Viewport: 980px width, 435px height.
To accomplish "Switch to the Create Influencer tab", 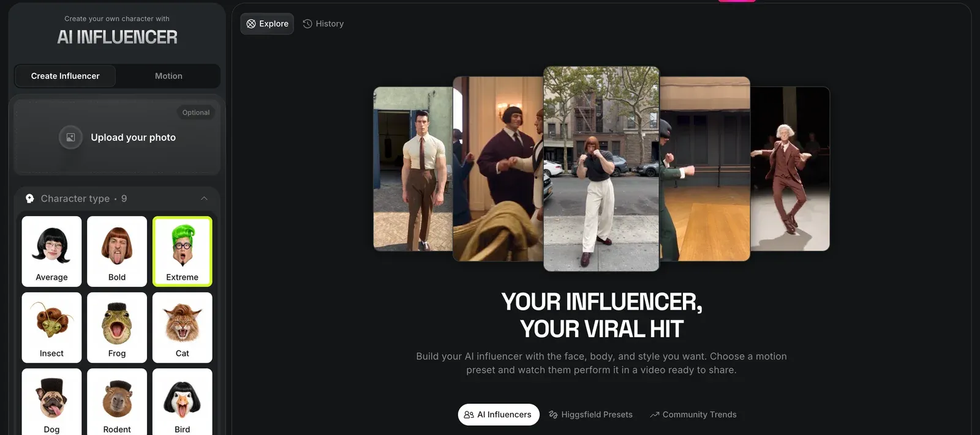I will [65, 76].
